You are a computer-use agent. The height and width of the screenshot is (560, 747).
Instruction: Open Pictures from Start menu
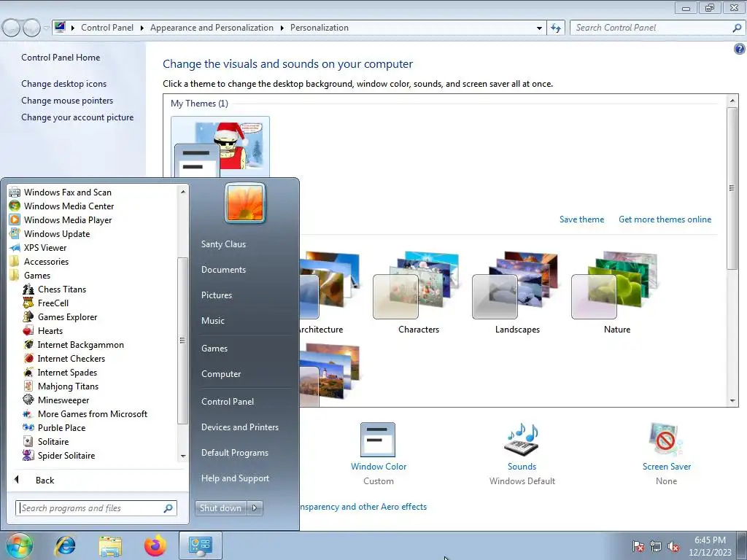(216, 295)
